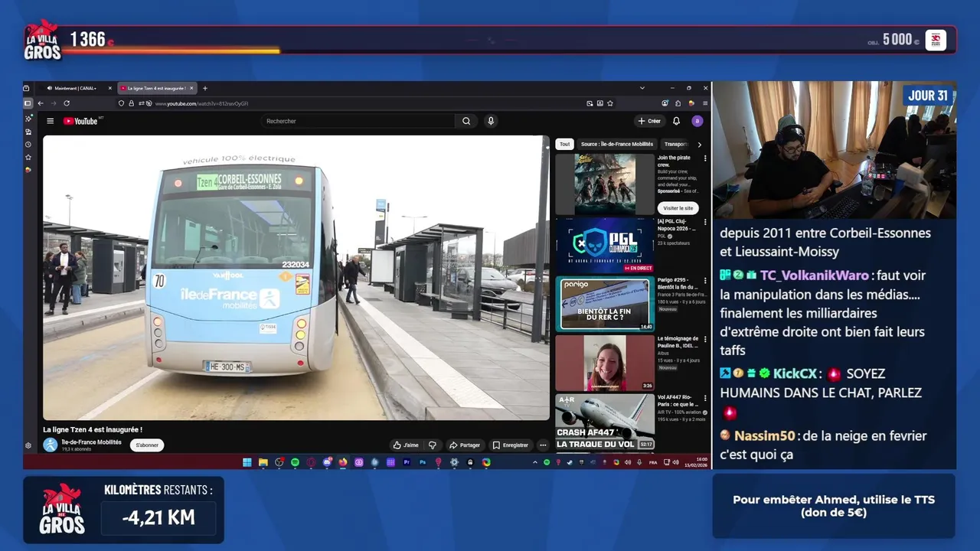Open Premiere Pro from the taskbar
The image size is (980, 551).
pos(407,462)
